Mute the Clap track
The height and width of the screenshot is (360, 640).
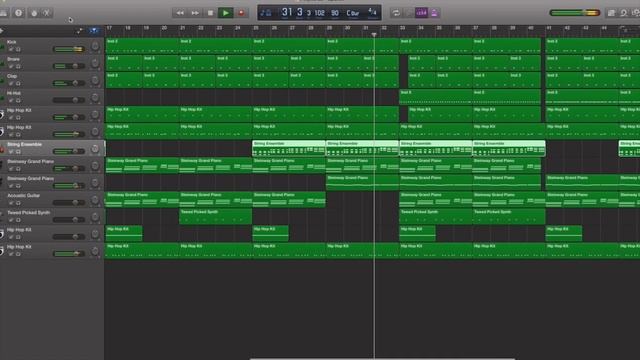tap(11, 84)
